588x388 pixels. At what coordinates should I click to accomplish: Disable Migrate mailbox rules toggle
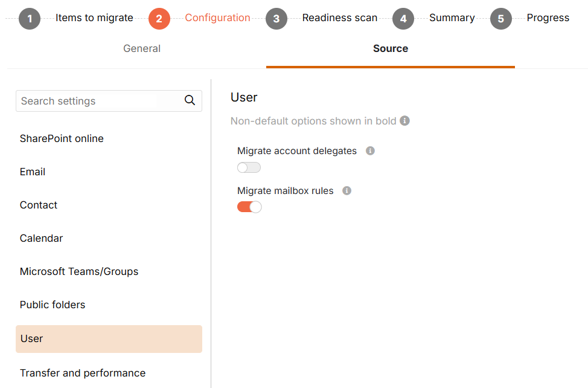point(249,207)
